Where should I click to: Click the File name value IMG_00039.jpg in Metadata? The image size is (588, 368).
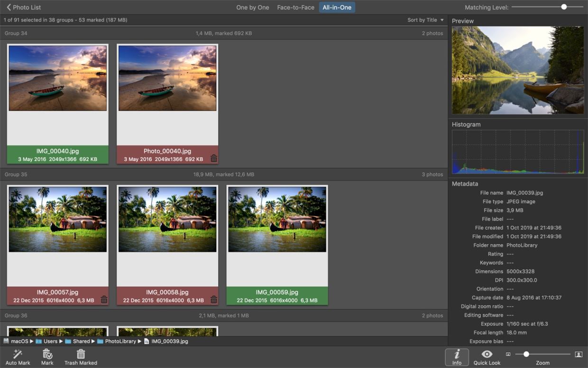click(x=525, y=193)
